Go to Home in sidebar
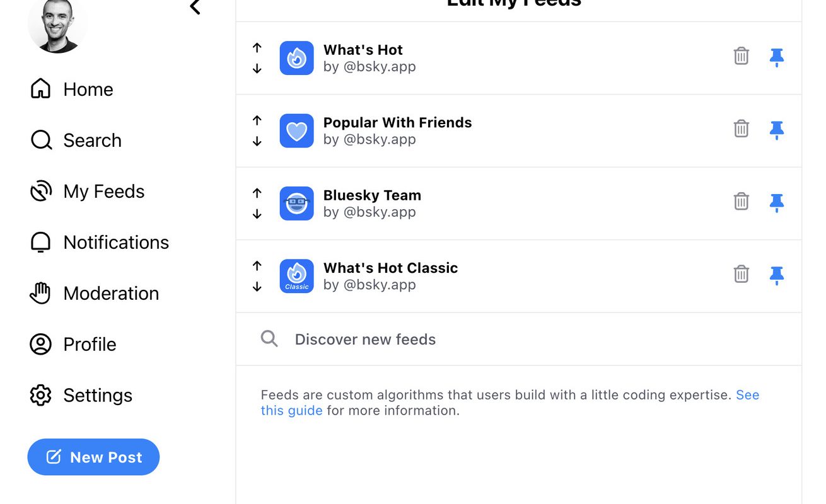Screen dimensions: 826x504 click(71, 89)
